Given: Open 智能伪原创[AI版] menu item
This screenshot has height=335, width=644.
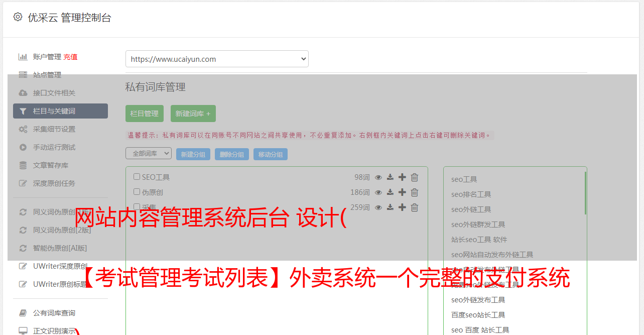Looking at the screenshot, I should 60,248.
